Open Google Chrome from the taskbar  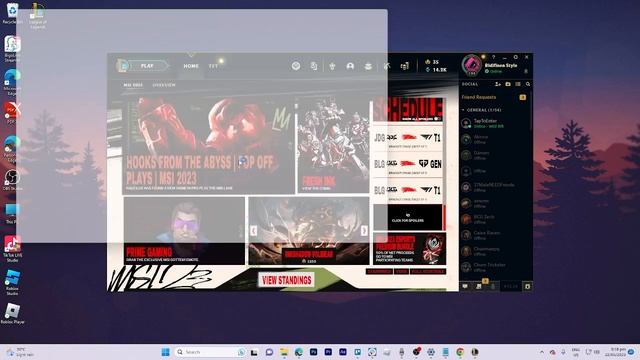pos(460,352)
